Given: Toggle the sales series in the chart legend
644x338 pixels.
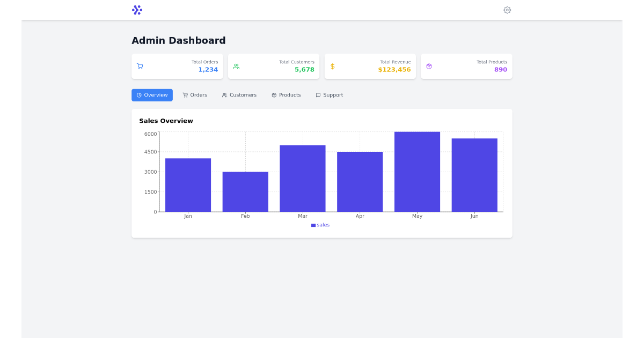Looking at the screenshot, I should point(320,225).
